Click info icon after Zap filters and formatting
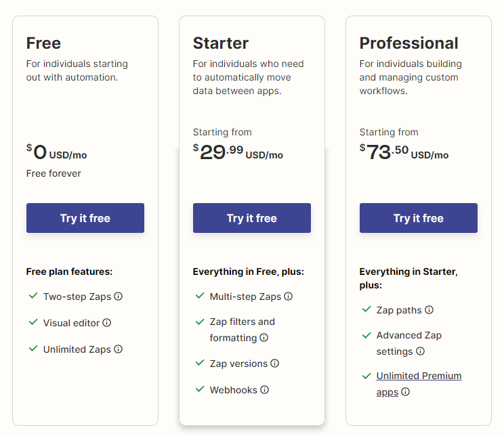Image resolution: width=504 pixels, height=436 pixels. (264, 338)
